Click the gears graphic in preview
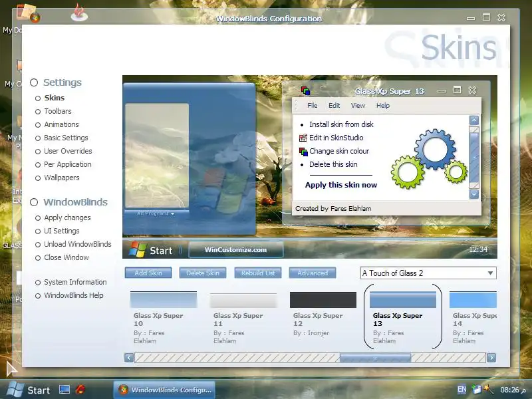This screenshot has height=399, width=532. [429, 159]
